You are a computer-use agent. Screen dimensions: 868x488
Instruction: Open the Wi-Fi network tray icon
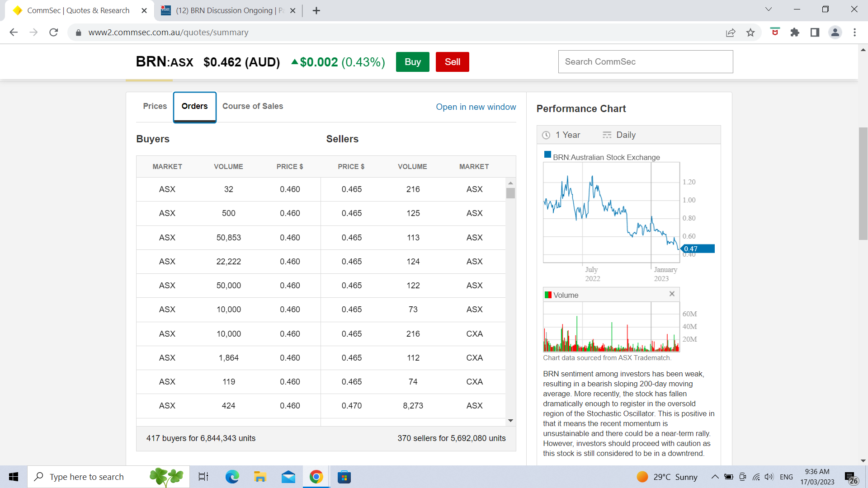(756, 477)
